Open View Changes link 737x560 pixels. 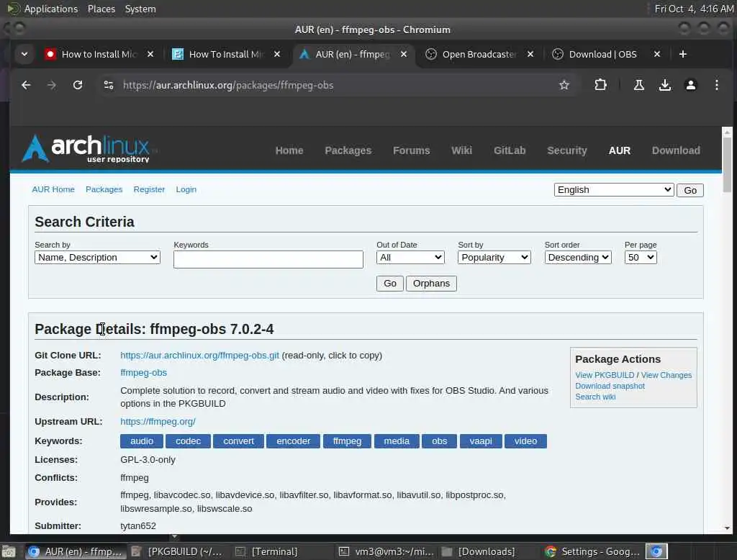[x=666, y=375]
